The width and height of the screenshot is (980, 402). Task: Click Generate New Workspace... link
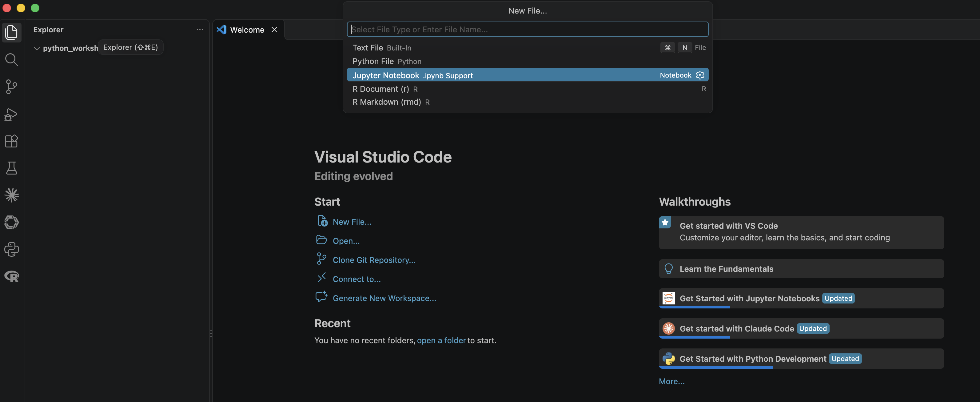[x=384, y=298]
